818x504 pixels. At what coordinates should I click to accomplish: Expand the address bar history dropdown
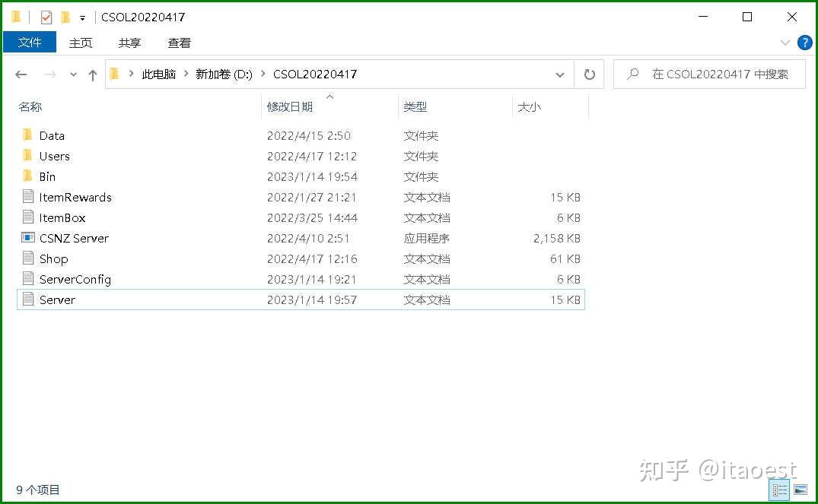pos(560,74)
